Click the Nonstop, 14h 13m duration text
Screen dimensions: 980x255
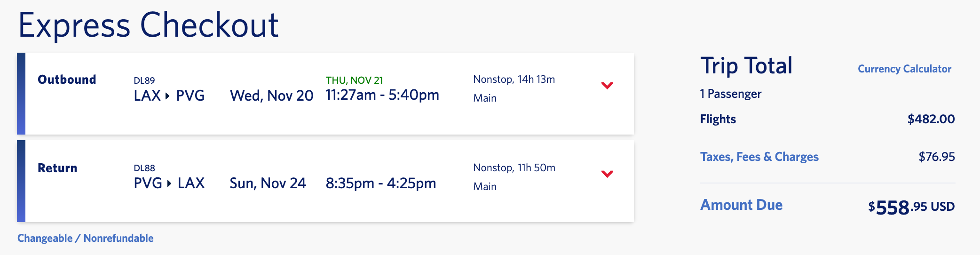[514, 80]
